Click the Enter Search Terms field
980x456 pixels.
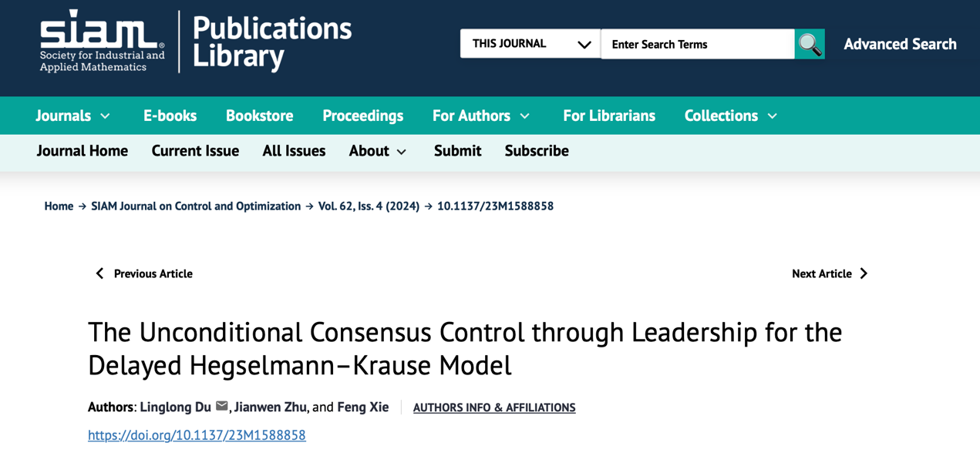[697, 45]
